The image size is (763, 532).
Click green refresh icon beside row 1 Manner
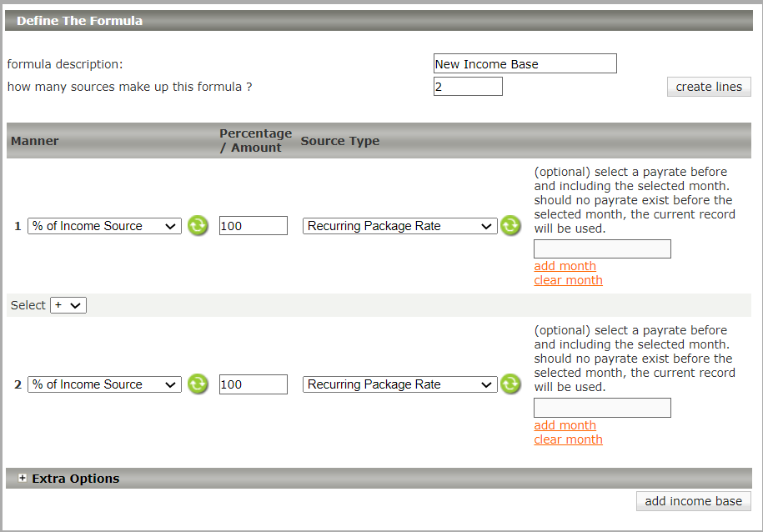(198, 225)
